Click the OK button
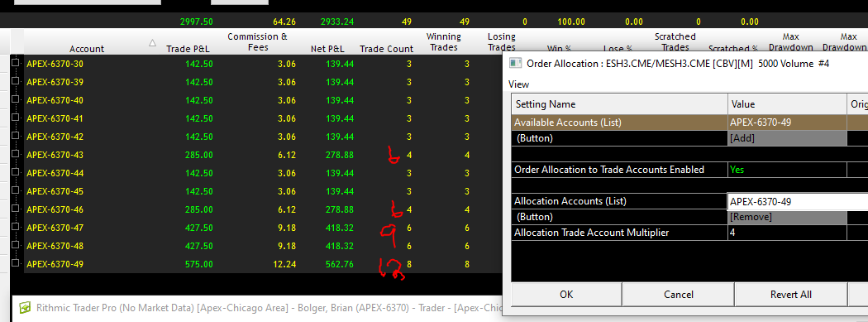The width and height of the screenshot is (868, 322). (x=566, y=295)
